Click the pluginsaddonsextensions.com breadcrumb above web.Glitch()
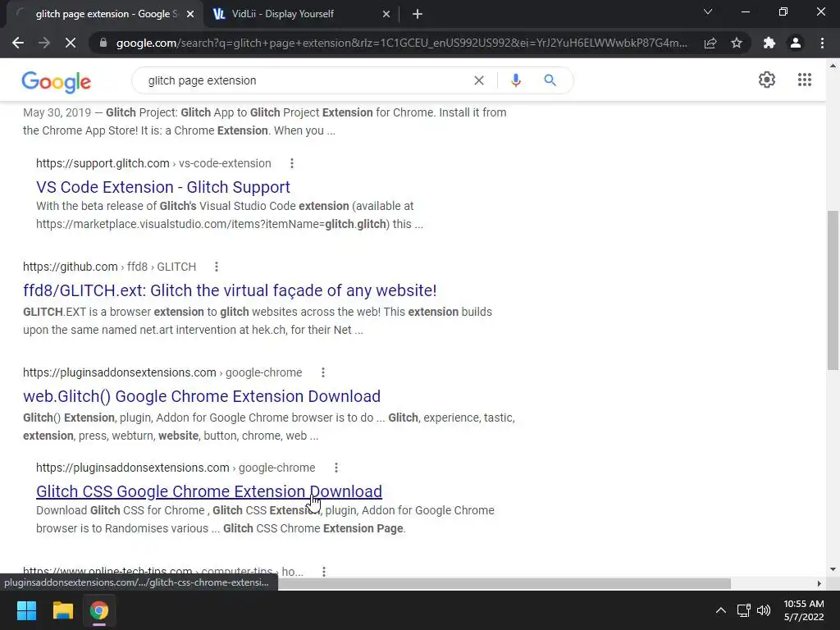The image size is (840, 630). click(x=162, y=372)
